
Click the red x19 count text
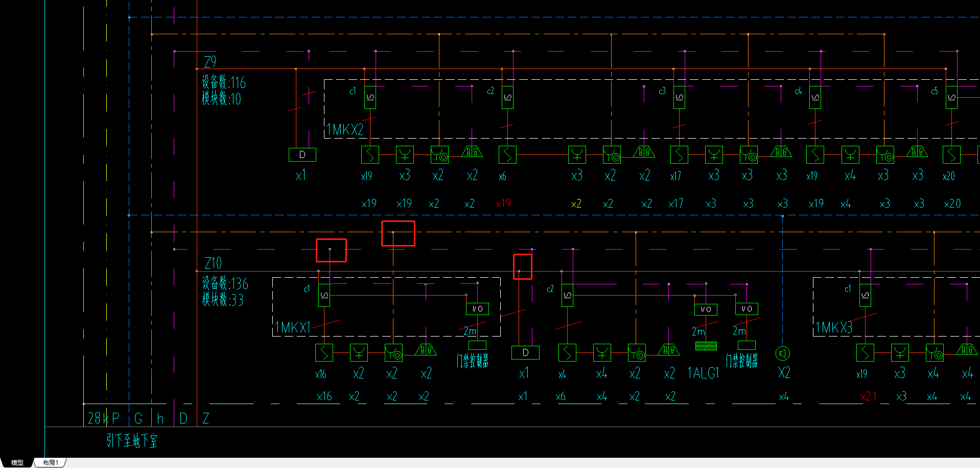click(x=503, y=204)
